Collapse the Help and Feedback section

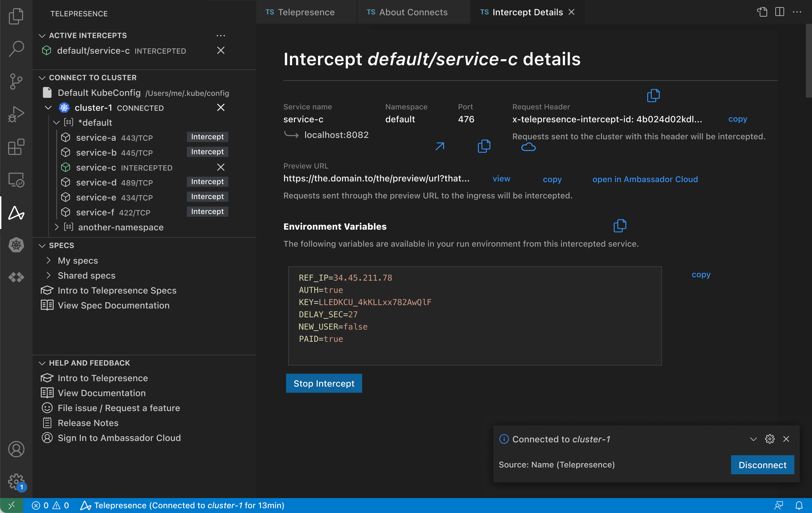(x=42, y=363)
